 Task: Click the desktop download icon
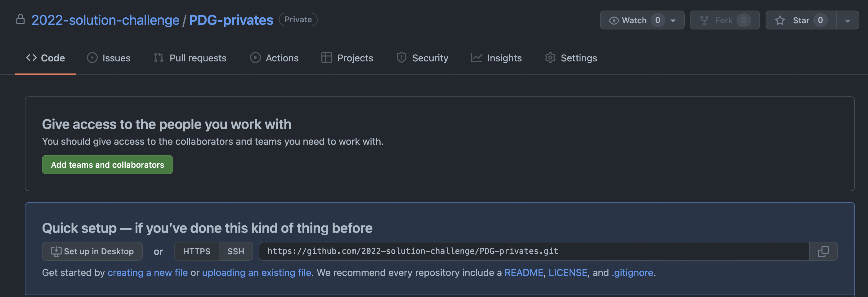tap(56, 251)
